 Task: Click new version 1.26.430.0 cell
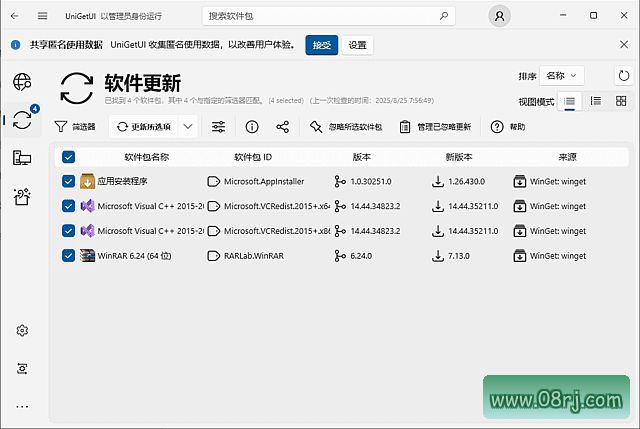[467, 181]
